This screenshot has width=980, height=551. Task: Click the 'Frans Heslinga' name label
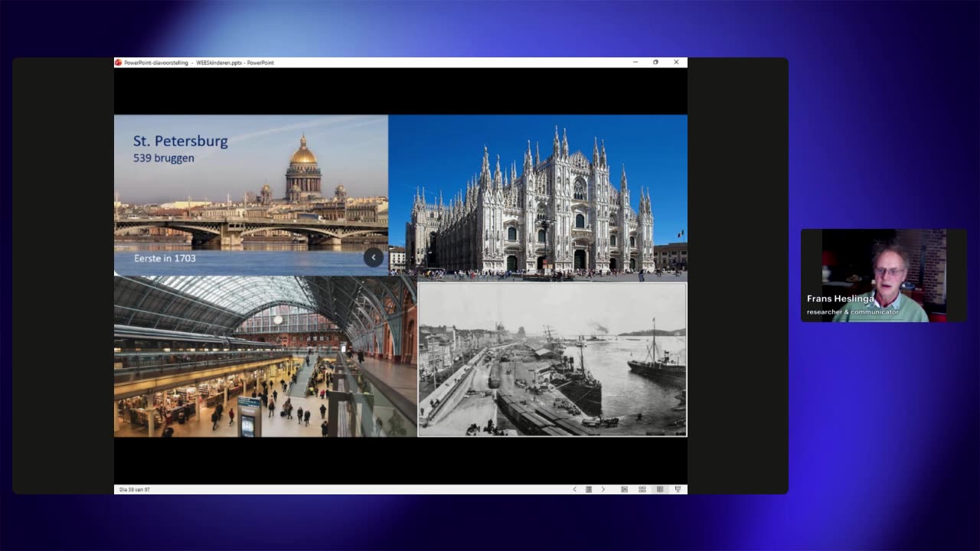[x=840, y=299]
